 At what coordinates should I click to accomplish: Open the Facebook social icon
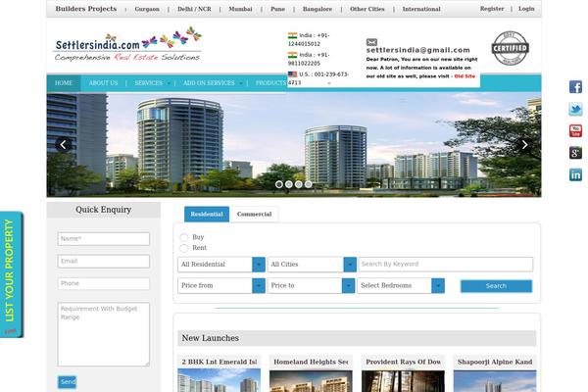pos(575,86)
